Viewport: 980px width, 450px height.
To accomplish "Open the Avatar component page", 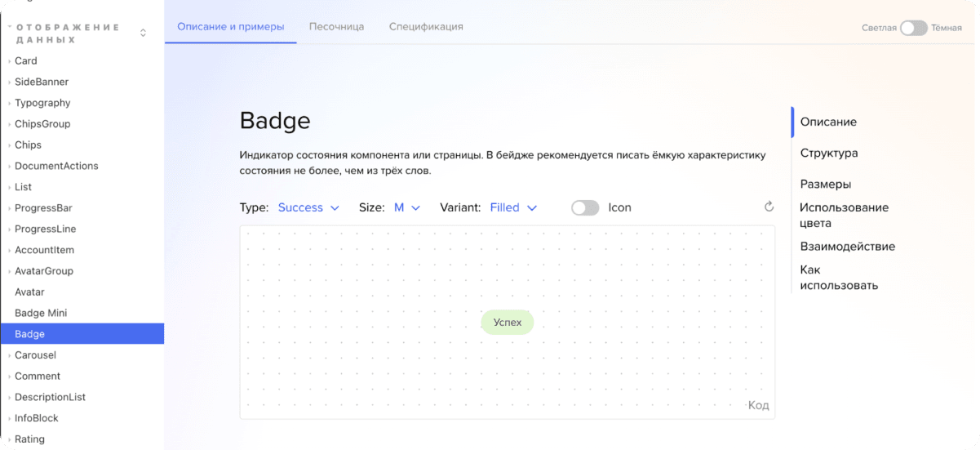I will point(29,292).
